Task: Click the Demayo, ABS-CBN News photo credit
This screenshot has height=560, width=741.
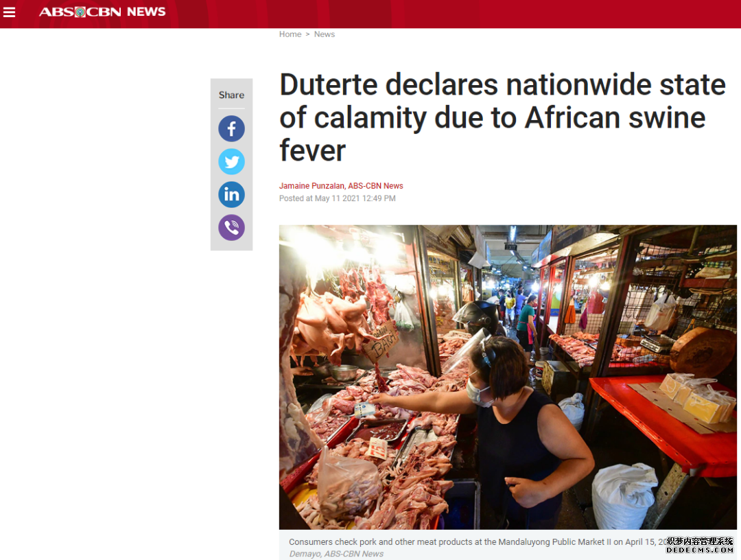Action: click(336, 553)
